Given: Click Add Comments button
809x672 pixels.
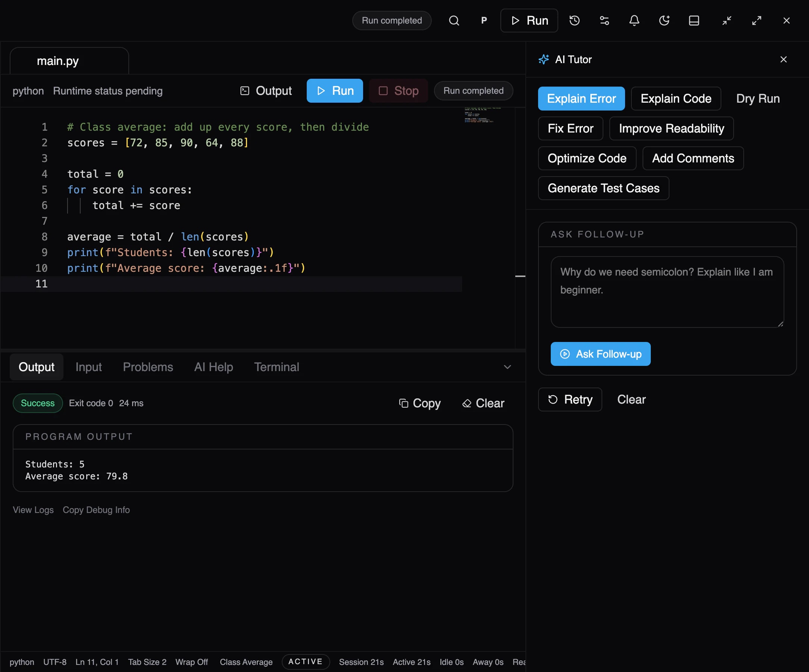Looking at the screenshot, I should (x=693, y=158).
